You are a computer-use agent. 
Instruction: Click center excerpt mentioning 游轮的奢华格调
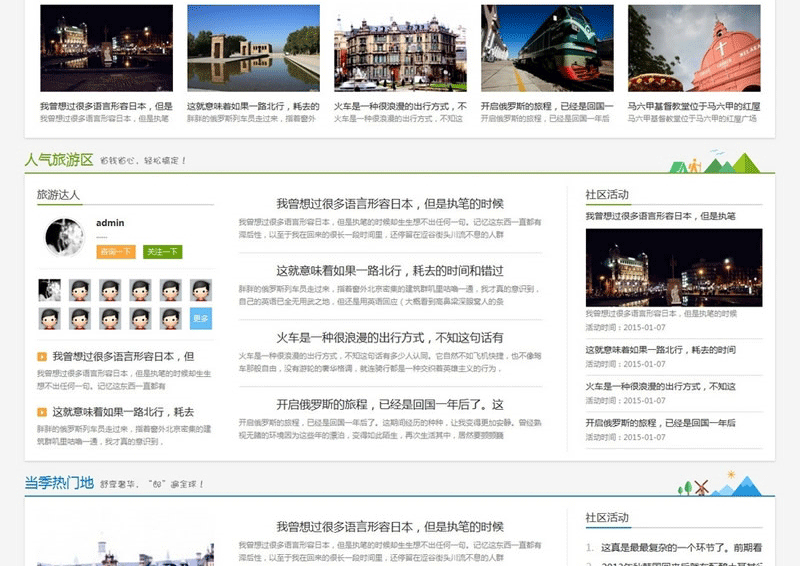click(390, 362)
